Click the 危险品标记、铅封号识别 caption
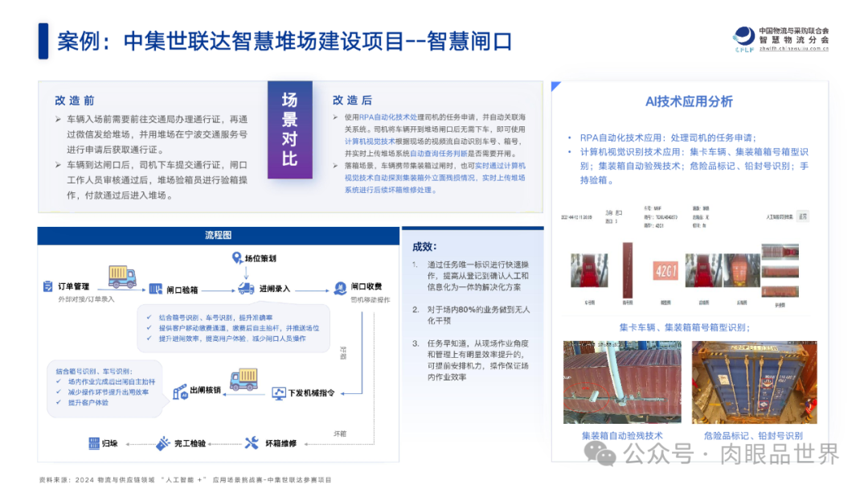Image resolution: width=868 pixels, height=489 pixels. tap(753, 436)
